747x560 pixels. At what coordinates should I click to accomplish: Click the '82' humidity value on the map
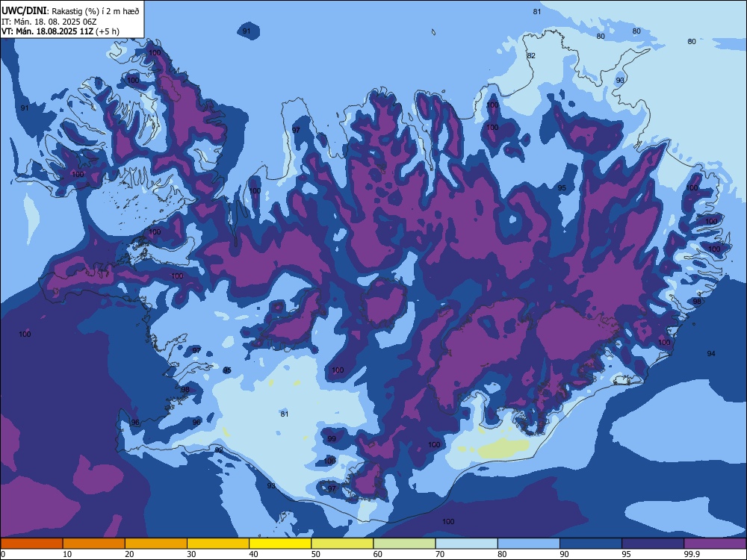[x=531, y=56]
